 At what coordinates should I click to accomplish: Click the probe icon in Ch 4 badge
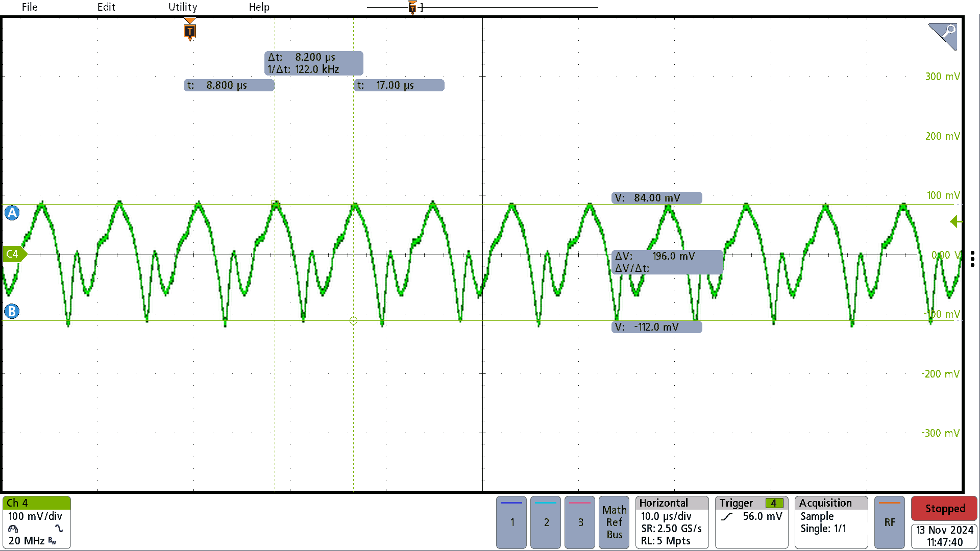[x=13, y=529]
